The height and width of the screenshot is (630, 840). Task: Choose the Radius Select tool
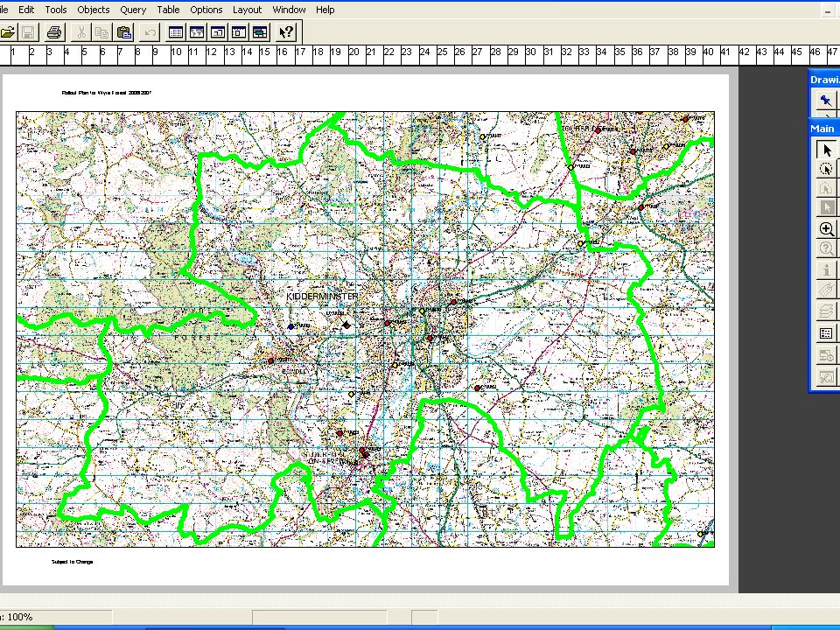[x=826, y=169]
